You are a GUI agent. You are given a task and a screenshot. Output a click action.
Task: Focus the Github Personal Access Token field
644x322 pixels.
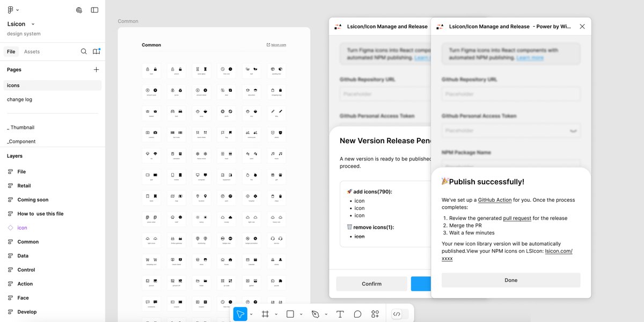511,130
